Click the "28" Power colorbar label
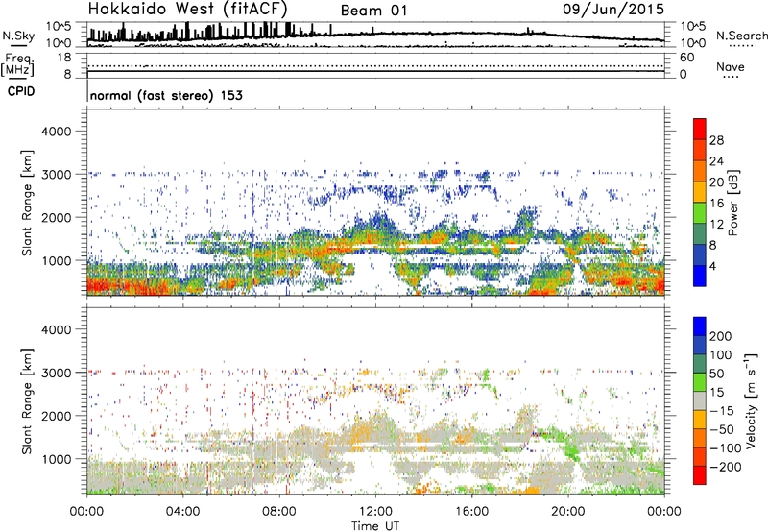Screen dimensions: 768x532 716,140
